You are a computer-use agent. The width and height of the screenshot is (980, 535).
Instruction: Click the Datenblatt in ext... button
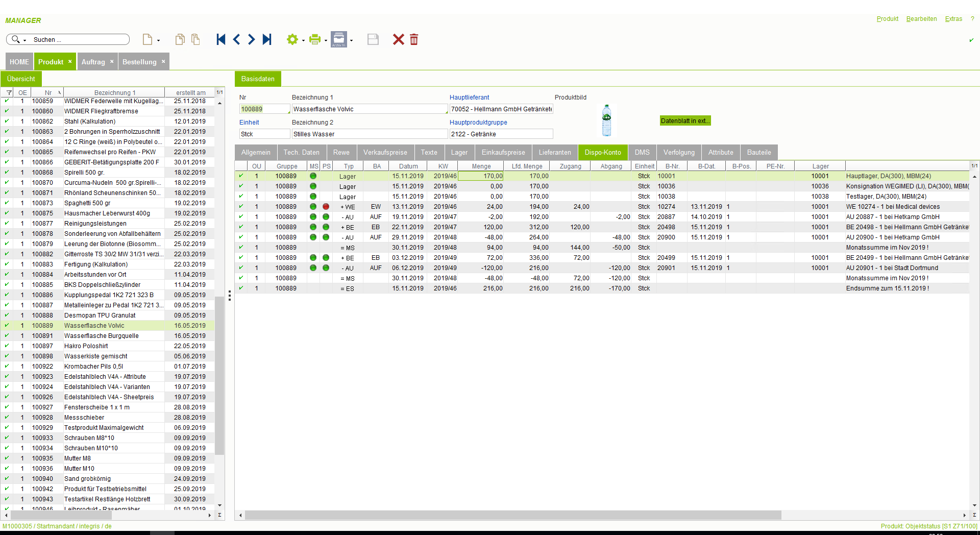pyautogui.click(x=685, y=120)
